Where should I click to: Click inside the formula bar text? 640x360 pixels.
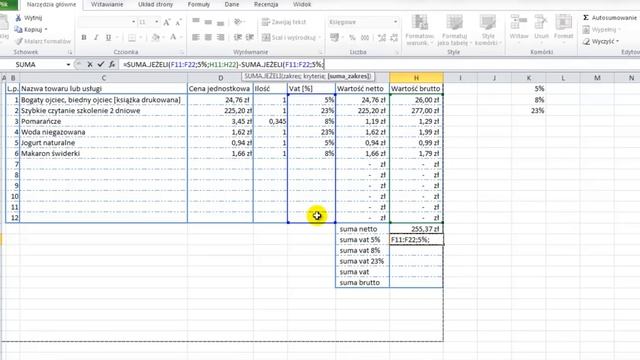point(223,64)
